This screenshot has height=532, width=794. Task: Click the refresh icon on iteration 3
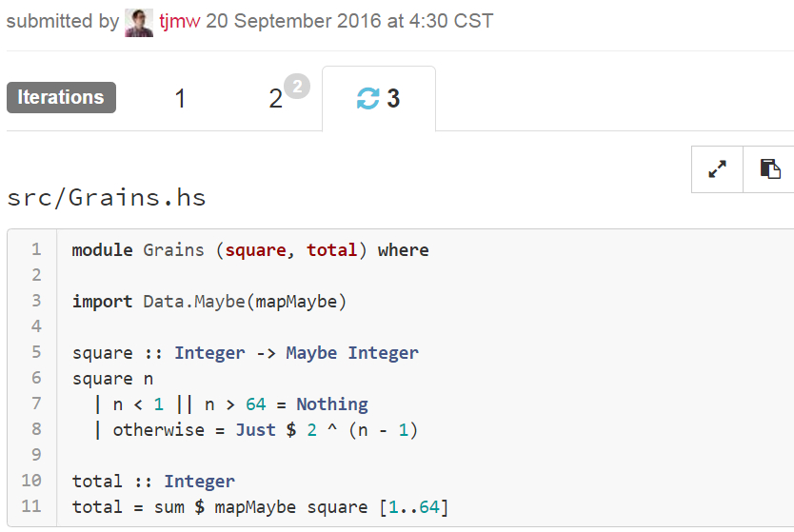click(367, 98)
